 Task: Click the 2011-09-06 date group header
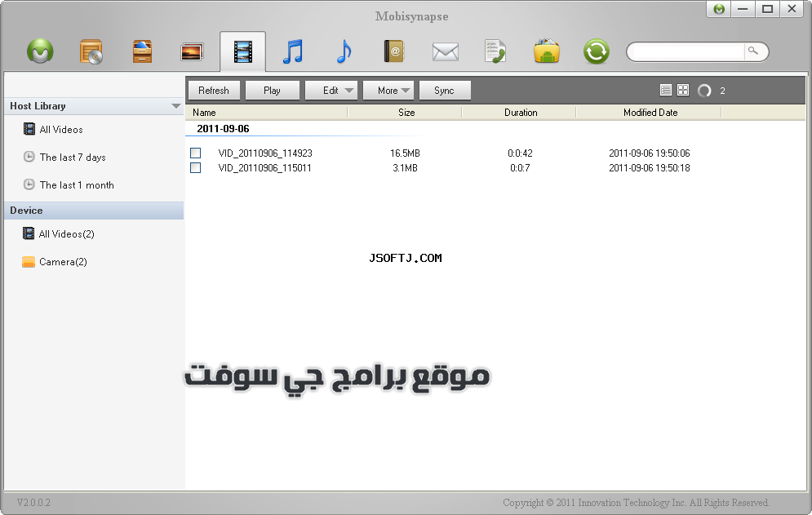(223, 128)
